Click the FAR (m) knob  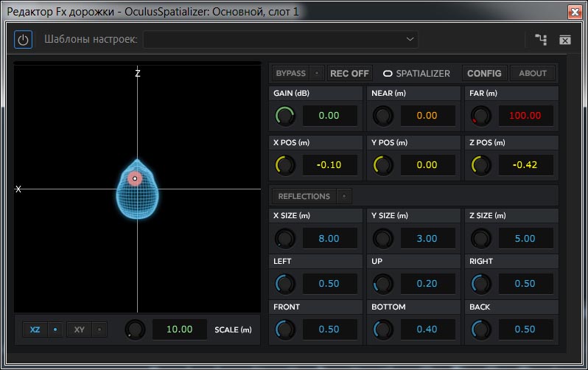coord(480,116)
